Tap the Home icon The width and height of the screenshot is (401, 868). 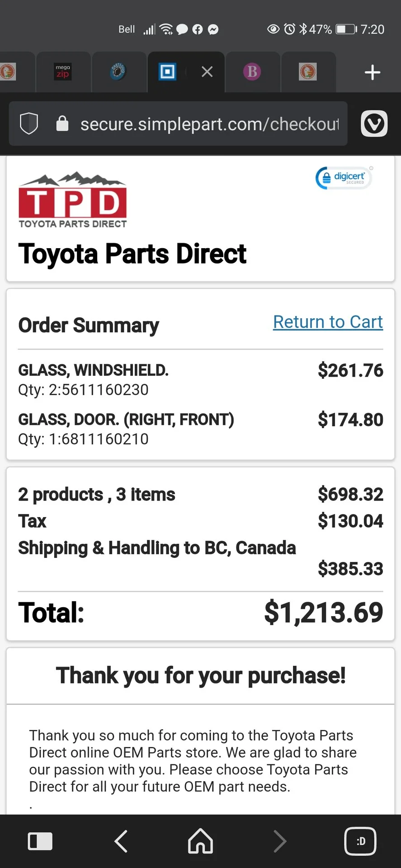tap(200, 841)
